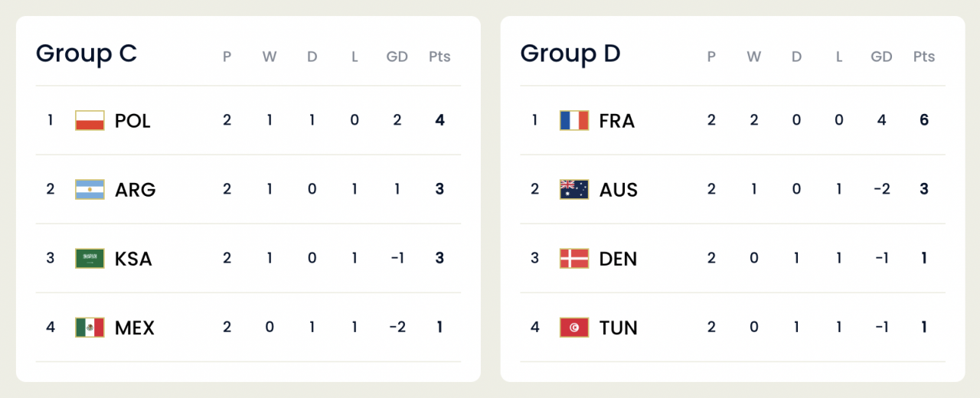Viewport: 980px width, 398px height.
Task: Click the Mexico flag icon
Action: 90,328
